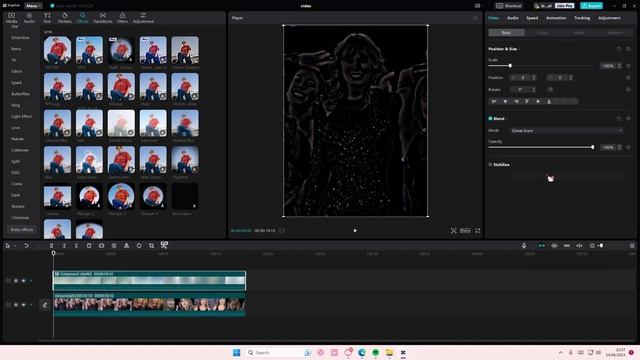
Task: Adjust the Scale slider handle
Action: pyautogui.click(x=510, y=66)
